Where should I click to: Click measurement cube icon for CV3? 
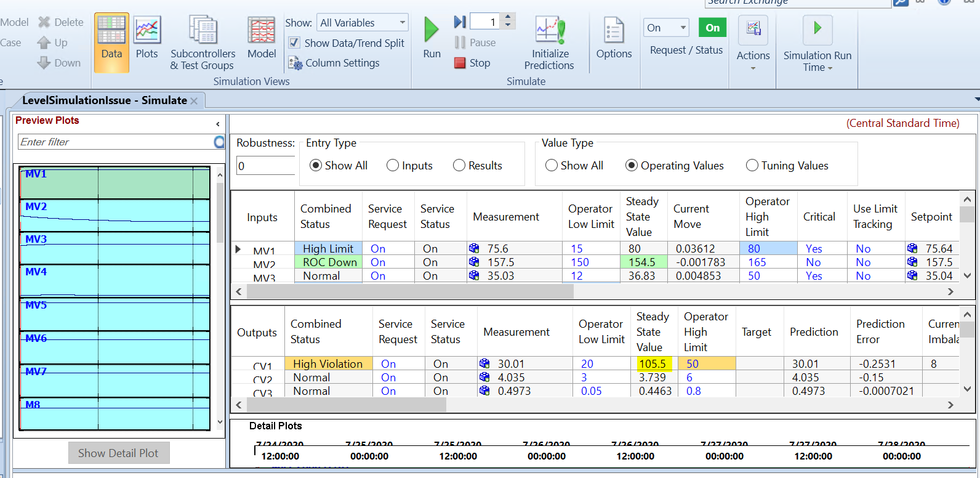coord(484,391)
